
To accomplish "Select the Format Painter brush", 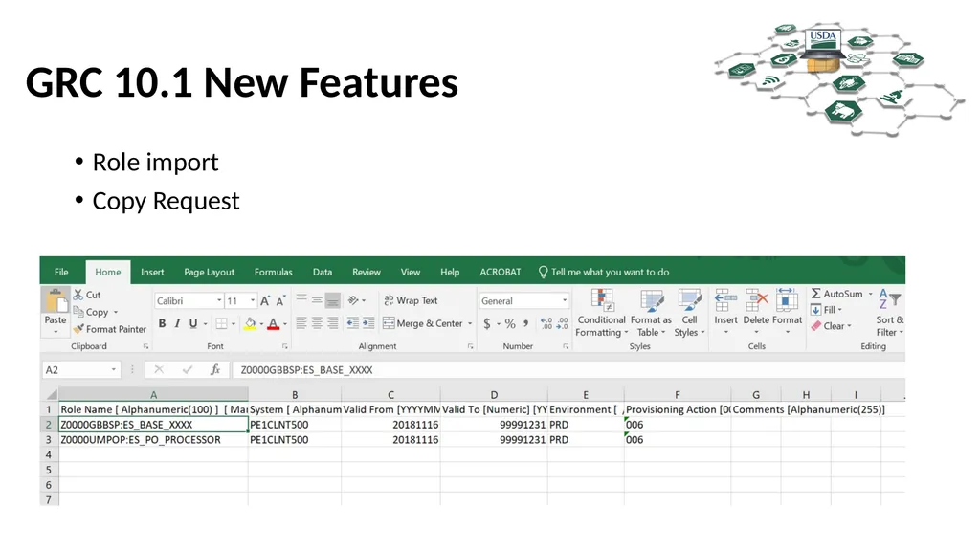I will 78,329.
